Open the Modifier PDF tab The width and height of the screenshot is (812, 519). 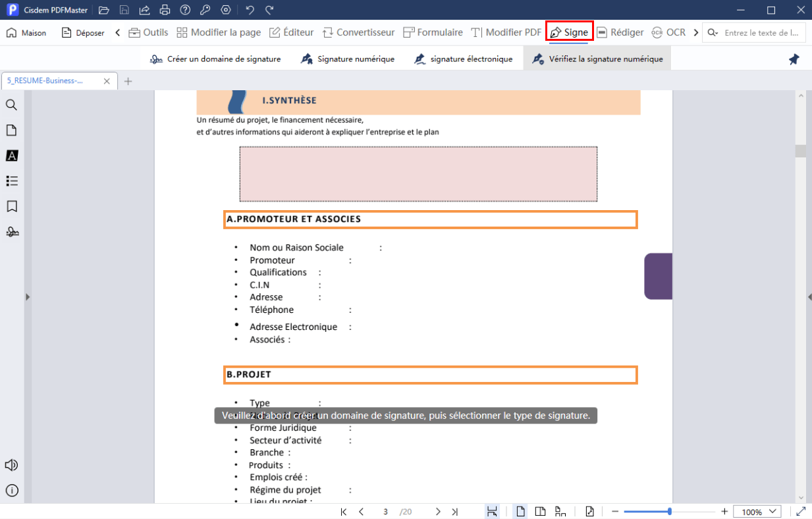(x=506, y=32)
